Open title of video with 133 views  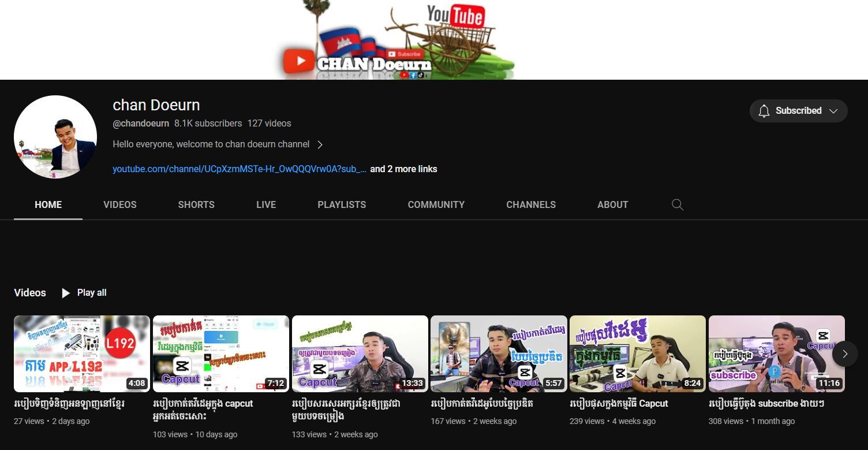point(346,410)
